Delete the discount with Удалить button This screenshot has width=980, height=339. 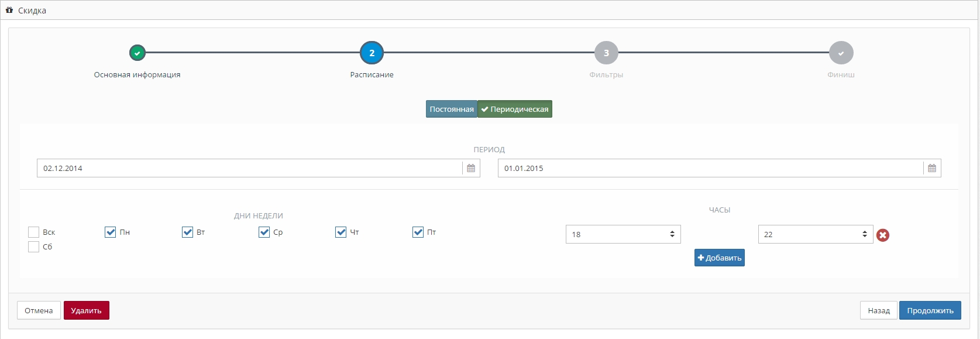pos(86,310)
